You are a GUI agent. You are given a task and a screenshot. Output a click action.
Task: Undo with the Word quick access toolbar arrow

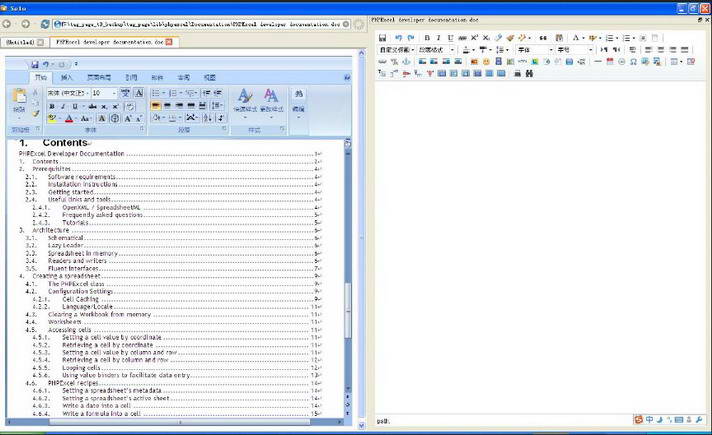pyautogui.click(x=46, y=64)
